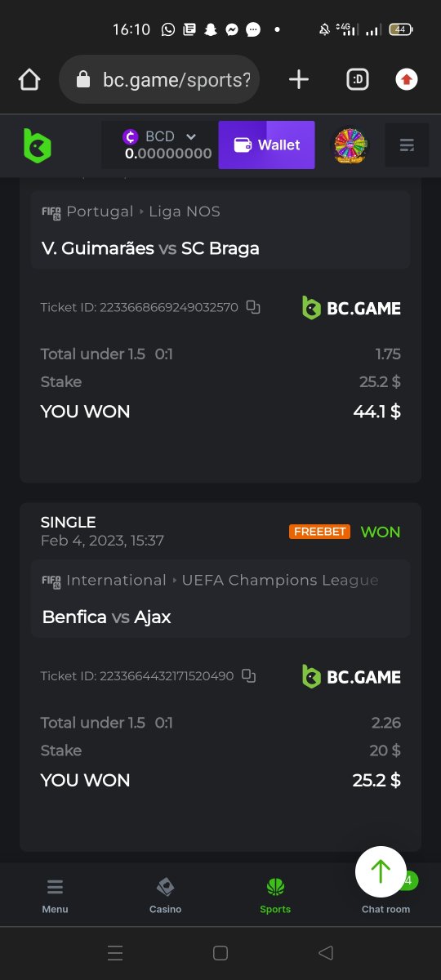Image resolution: width=441 pixels, height=980 pixels.
Task: Tap the green scroll-to-top arrow button
Action: 381,871
